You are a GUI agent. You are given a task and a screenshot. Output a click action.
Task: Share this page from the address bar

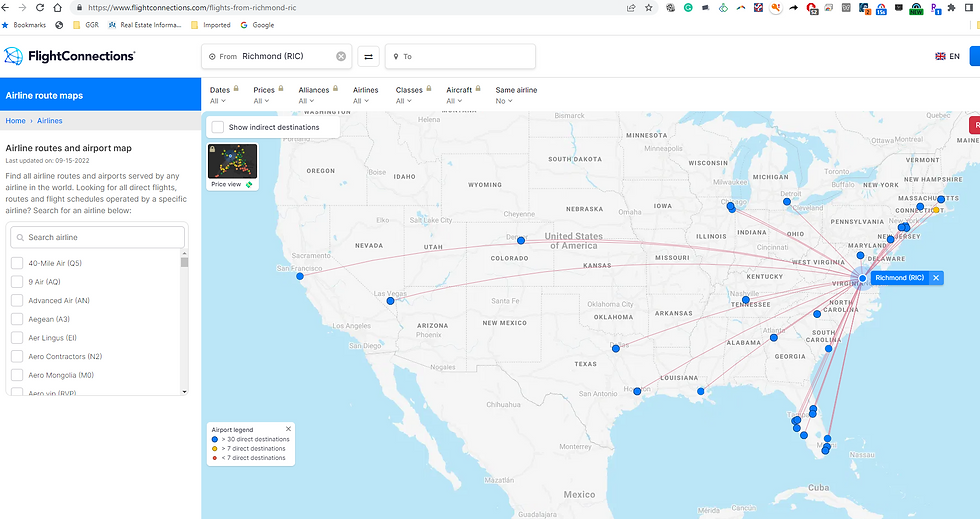pos(631,8)
